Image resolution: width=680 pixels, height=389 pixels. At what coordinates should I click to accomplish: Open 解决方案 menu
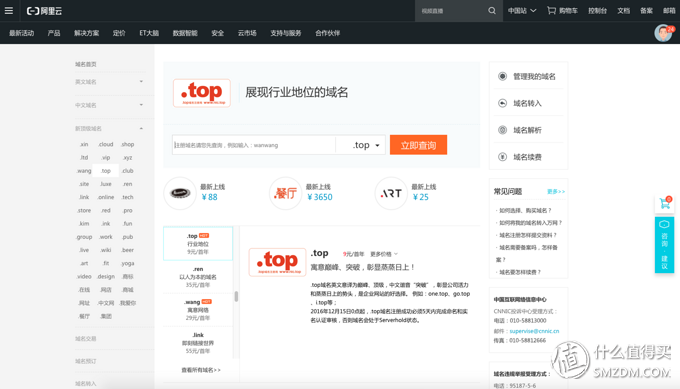click(86, 33)
